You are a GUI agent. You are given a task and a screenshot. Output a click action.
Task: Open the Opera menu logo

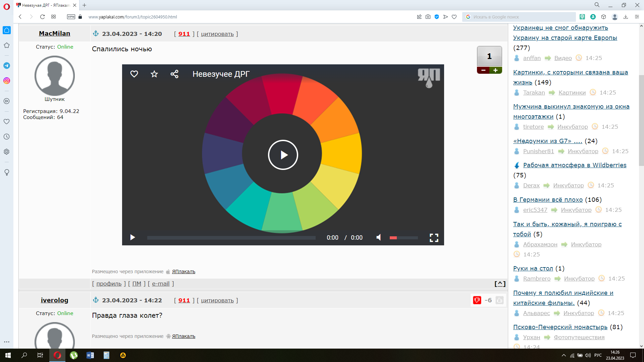(x=7, y=7)
